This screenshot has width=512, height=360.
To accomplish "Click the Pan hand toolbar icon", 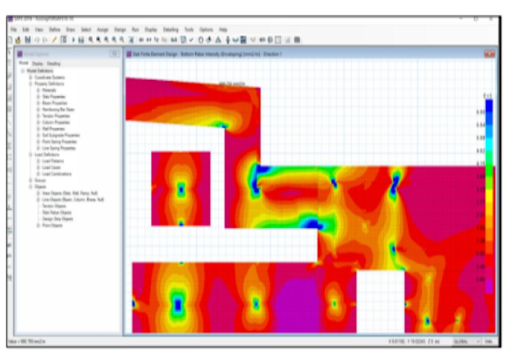I will pos(131,40).
